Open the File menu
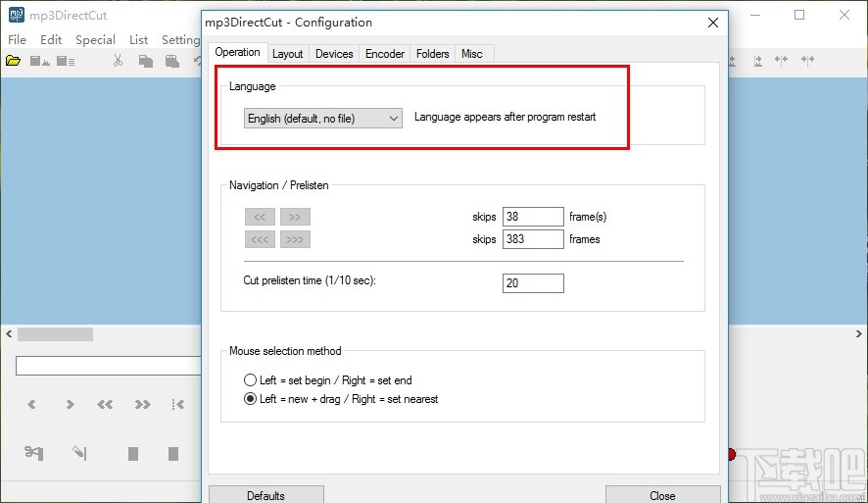Screen dimensions: 868x503 click(17, 40)
